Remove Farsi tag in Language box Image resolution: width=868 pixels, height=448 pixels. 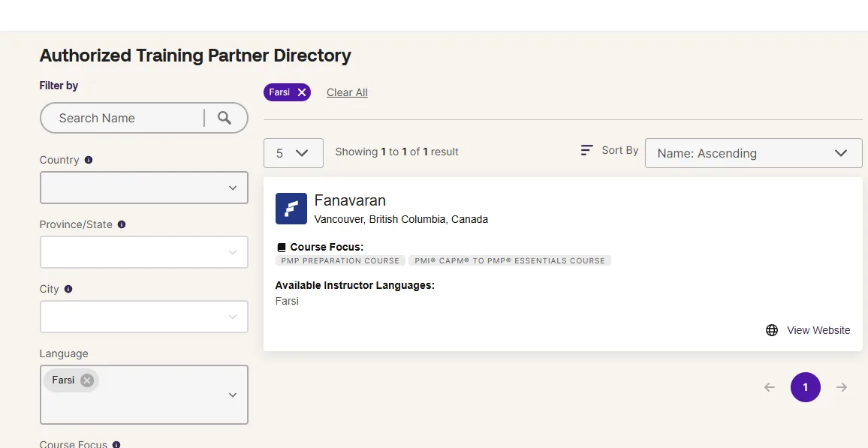pos(87,380)
